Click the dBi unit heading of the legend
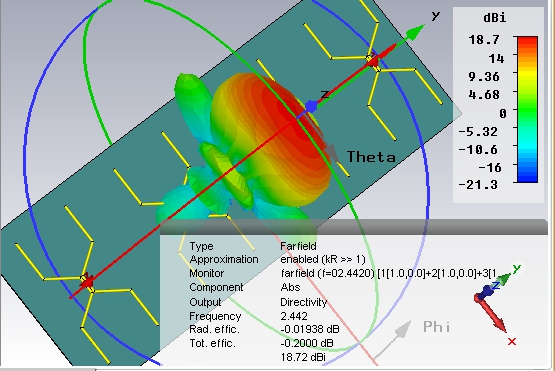The image size is (555, 371). click(494, 18)
